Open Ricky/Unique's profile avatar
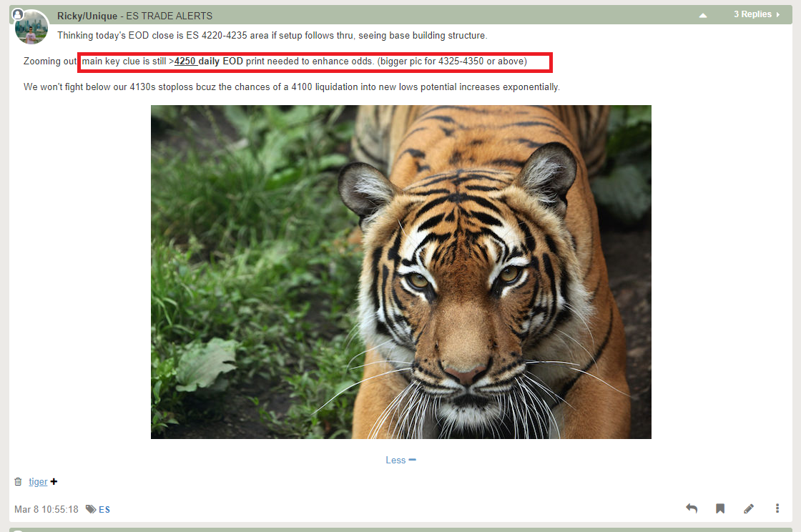The width and height of the screenshot is (801, 532). [31, 27]
